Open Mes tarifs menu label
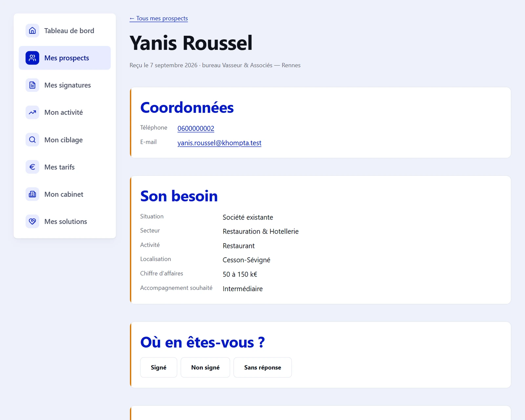The width and height of the screenshot is (525, 420). pos(59,167)
